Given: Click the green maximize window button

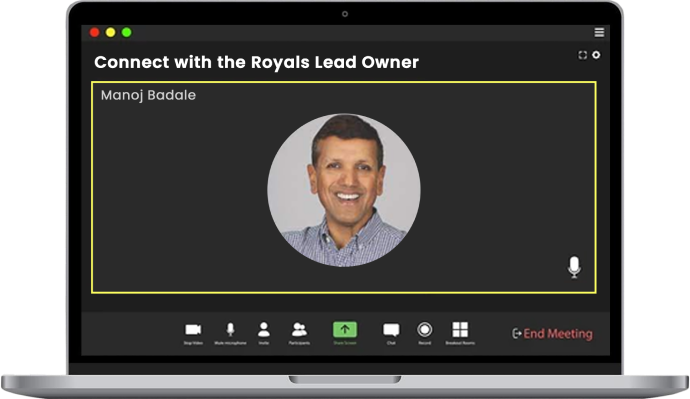Looking at the screenshot, I should point(126,33).
